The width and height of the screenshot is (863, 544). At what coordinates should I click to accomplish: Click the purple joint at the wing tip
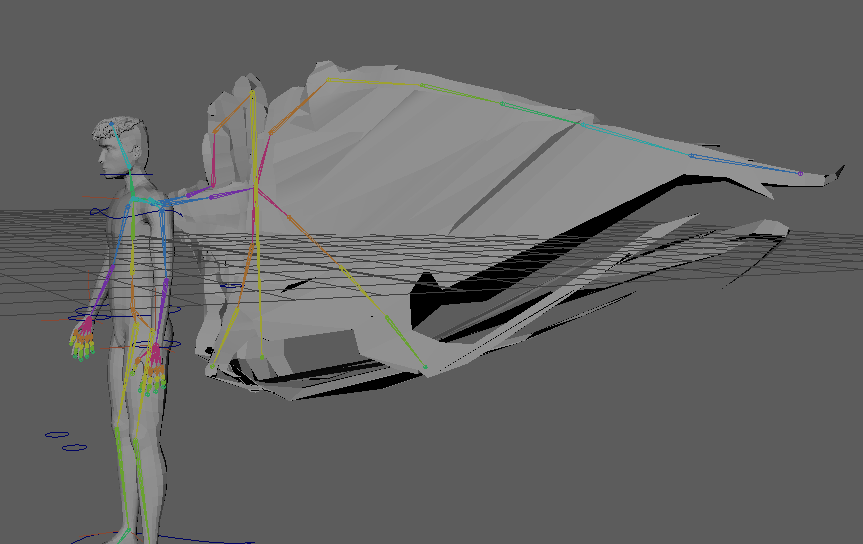pyautogui.click(x=800, y=173)
